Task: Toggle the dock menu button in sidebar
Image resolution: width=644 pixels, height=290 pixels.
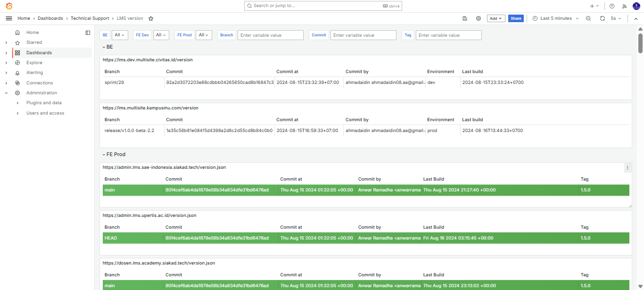Action: point(88,33)
